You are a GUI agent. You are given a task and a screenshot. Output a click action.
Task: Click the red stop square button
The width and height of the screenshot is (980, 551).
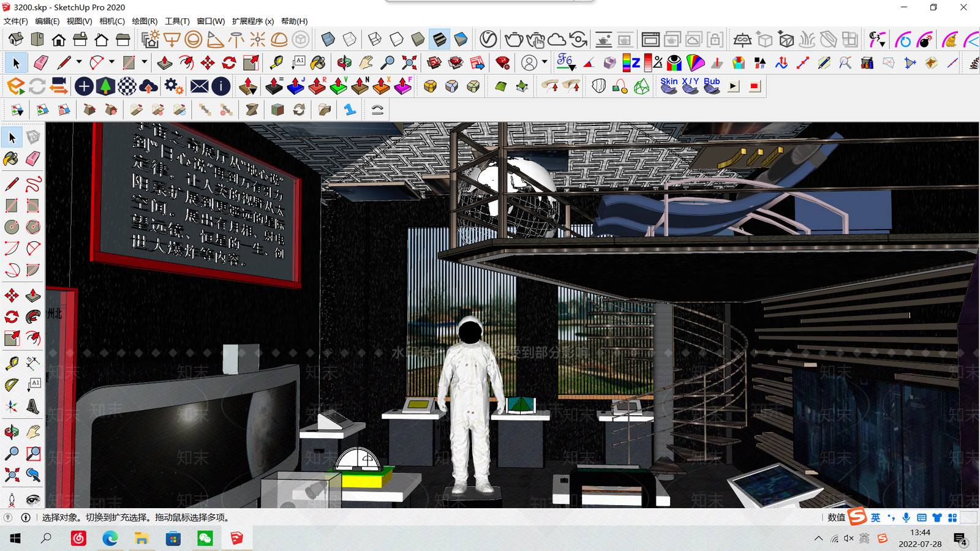tap(755, 86)
